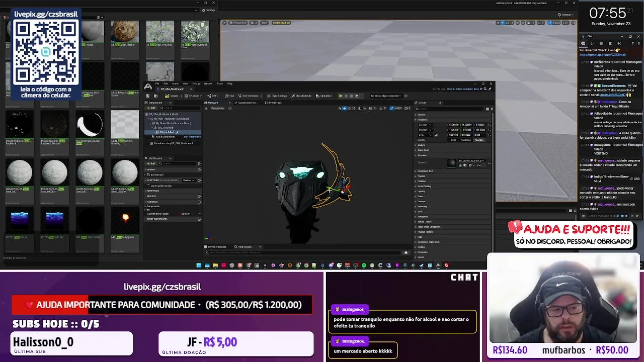Image resolution: width=644 pixels, height=362 pixels.
Task: Toggle scale snapping in viewport toolbar
Action: (391, 108)
